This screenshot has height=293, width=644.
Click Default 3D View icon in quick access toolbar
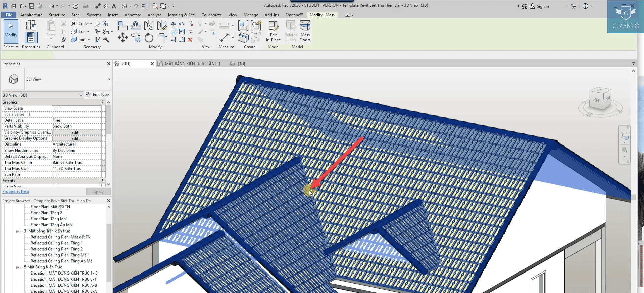point(125,6)
